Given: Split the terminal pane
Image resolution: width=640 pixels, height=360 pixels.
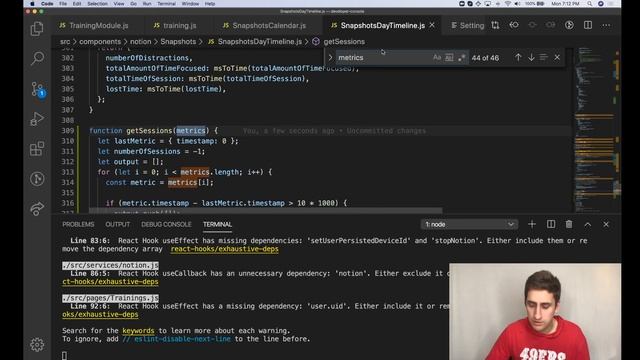Looking at the screenshot, I should [x=551, y=224].
